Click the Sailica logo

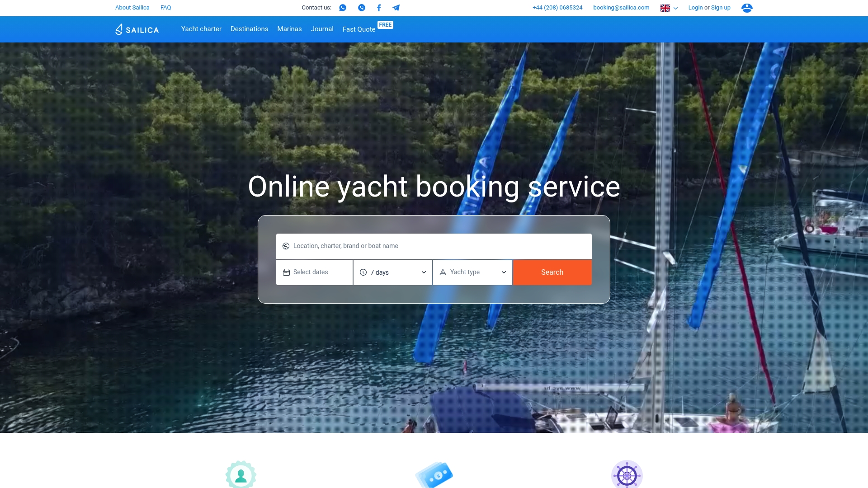[x=137, y=29]
